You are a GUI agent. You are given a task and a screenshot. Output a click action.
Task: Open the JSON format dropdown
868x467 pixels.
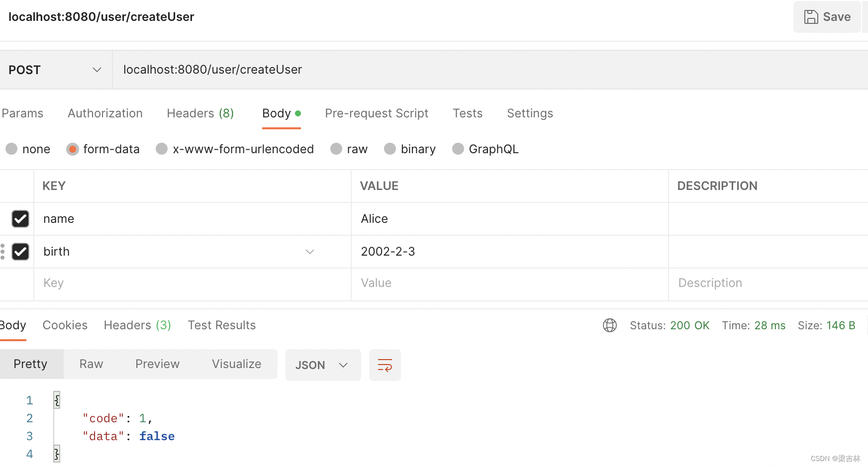point(323,365)
